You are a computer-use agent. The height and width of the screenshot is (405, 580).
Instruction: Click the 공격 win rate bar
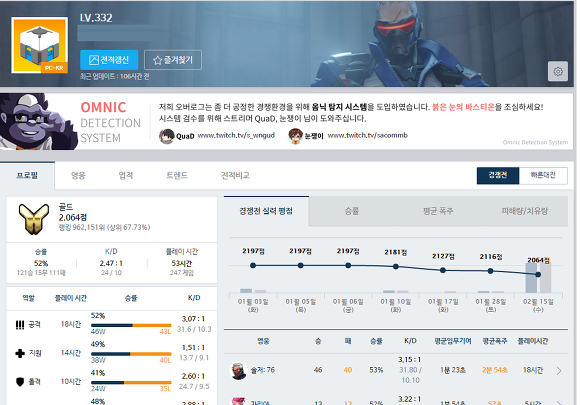(x=131, y=325)
